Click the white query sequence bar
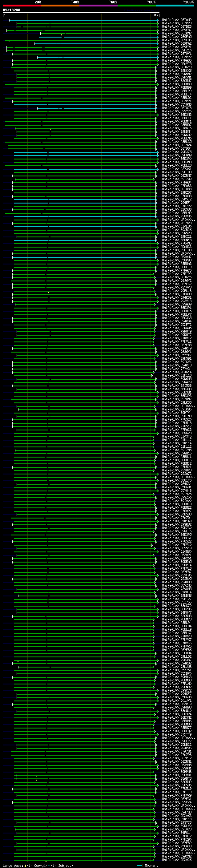This screenshot has width=197, height=868. point(81,12)
